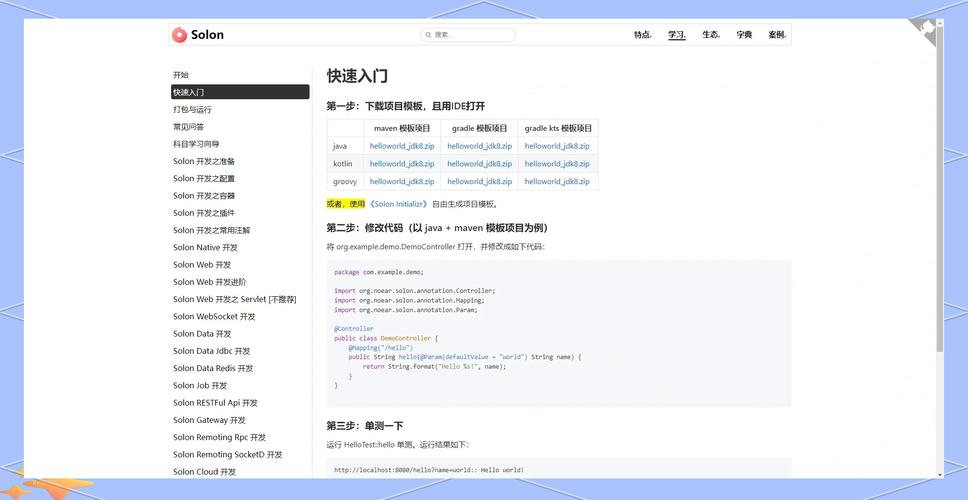Image resolution: width=968 pixels, height=500 pixels.
Task: Click the gradle kts 模板项目 column header
Action: point(558,128)
